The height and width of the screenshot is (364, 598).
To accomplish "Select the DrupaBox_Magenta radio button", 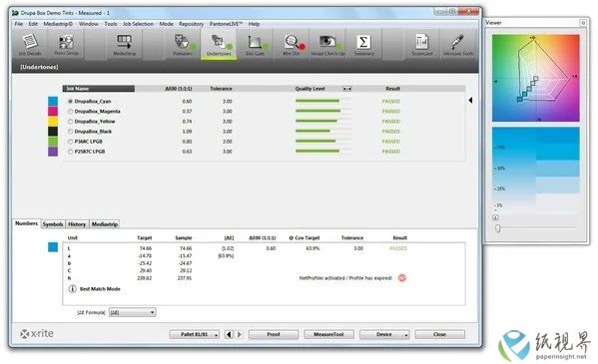I will click(70, 112).
